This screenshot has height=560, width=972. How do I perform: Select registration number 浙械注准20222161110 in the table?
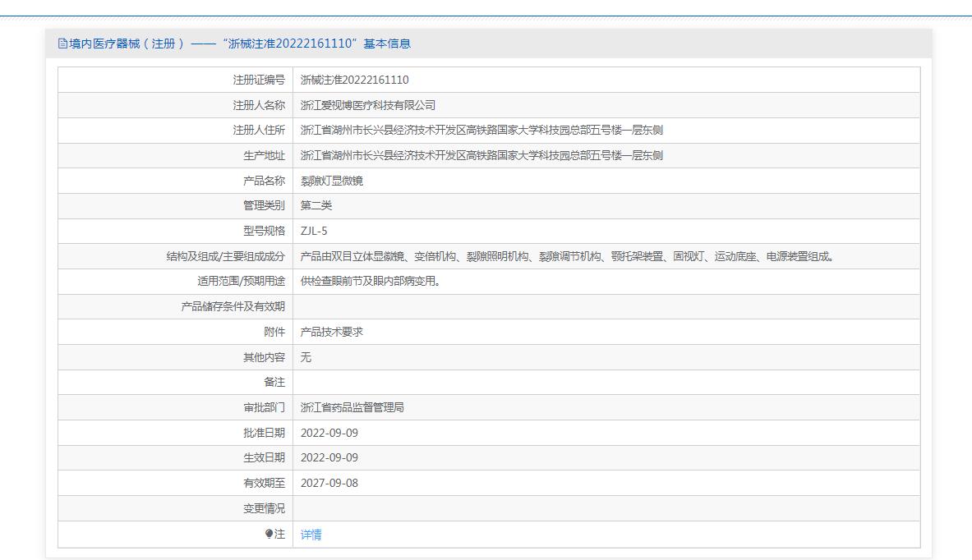tap(354, 80)
